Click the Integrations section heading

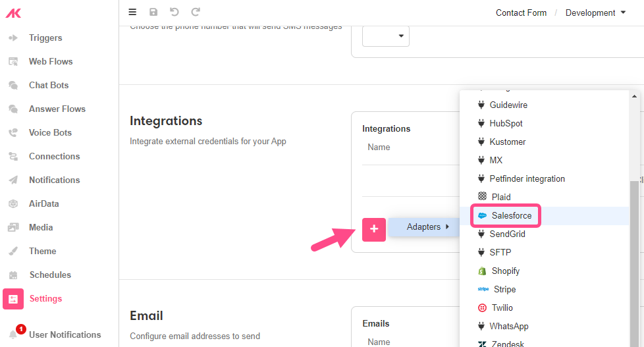tap(166, 121)
